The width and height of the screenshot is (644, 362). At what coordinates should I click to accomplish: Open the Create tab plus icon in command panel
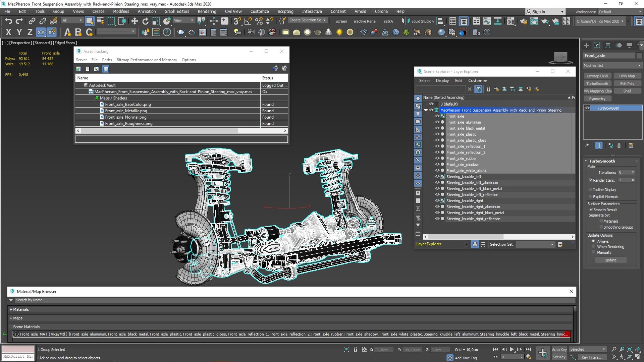[586, 45]
